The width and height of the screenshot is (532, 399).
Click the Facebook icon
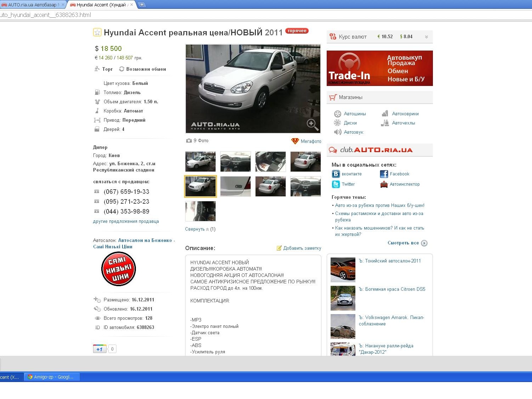(x=384, y=174)
